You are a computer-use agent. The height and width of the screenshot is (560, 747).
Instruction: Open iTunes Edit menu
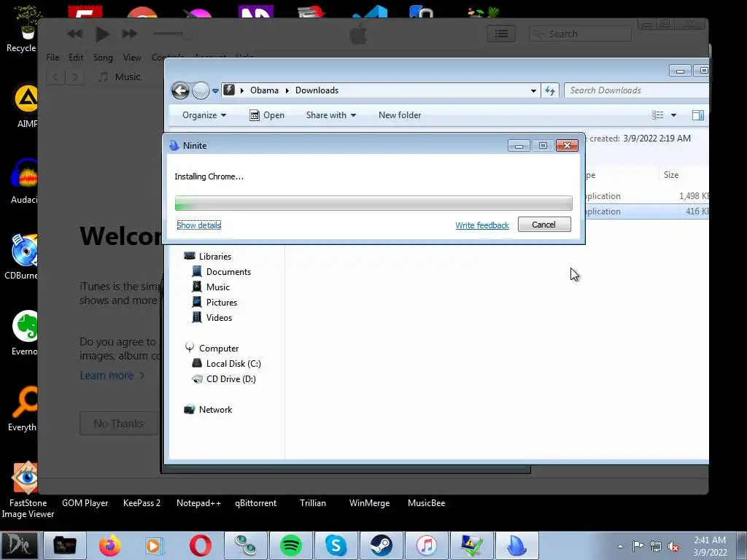(x=76, y=57)
